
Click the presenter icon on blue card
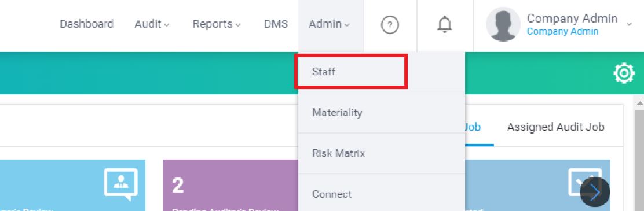point(120,184)
